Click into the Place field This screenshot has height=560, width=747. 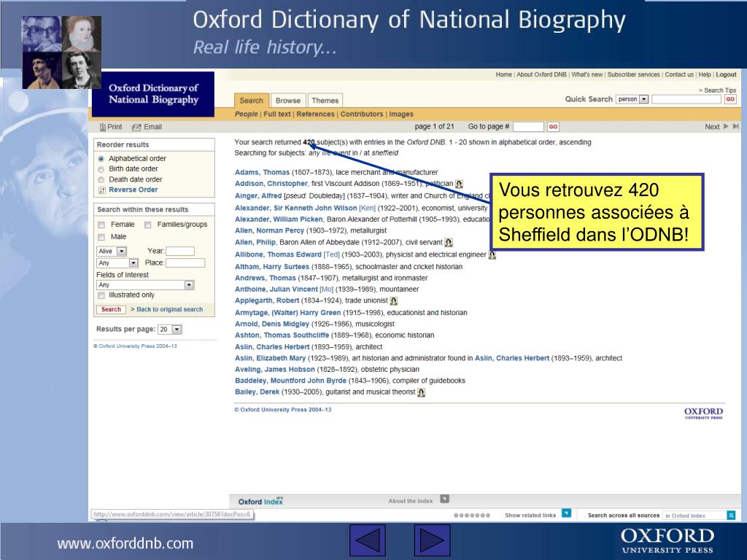pyautogui.click(x=185, y=262)
